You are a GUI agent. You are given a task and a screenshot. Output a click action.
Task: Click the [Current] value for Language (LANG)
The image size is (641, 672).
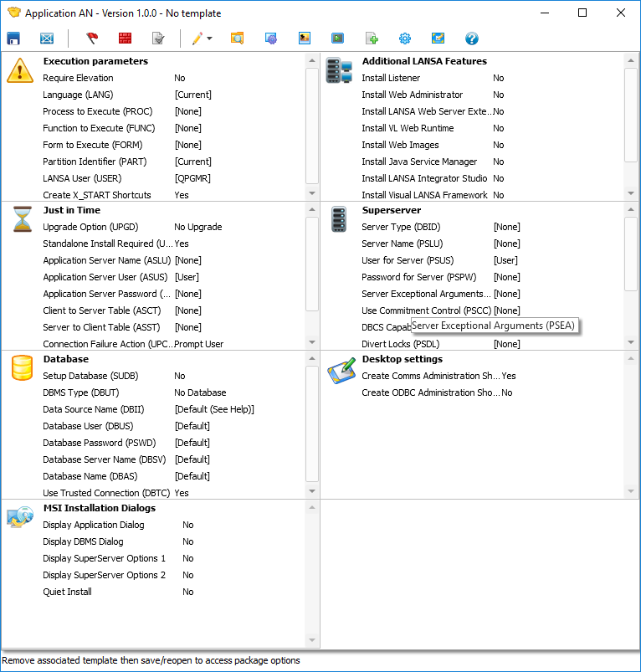[x=193, y=95]
